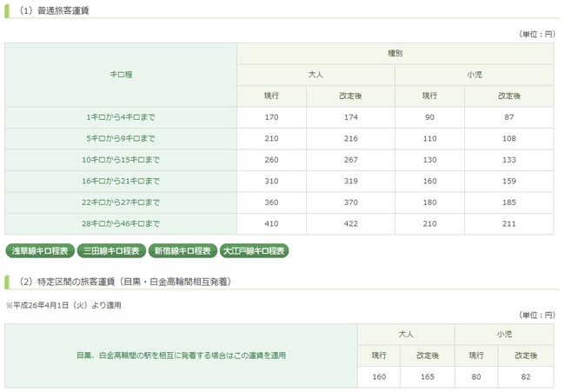Click special section revised fare 165
The height and width of the screenshot is (392, 565).
(x=428, y=376)
